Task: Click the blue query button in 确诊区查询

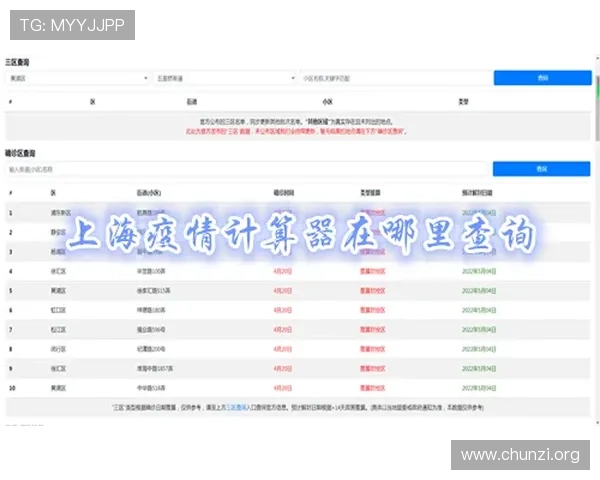Action: [x=541, y=169]
